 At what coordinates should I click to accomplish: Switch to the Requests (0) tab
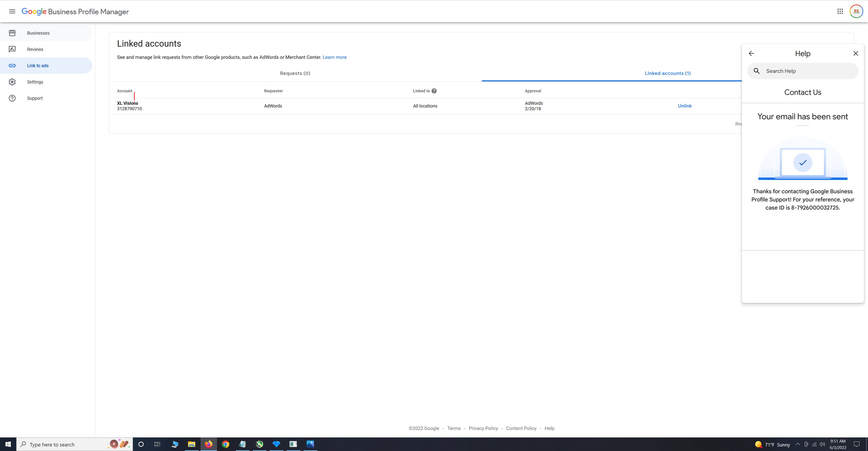tap(295, 73)
